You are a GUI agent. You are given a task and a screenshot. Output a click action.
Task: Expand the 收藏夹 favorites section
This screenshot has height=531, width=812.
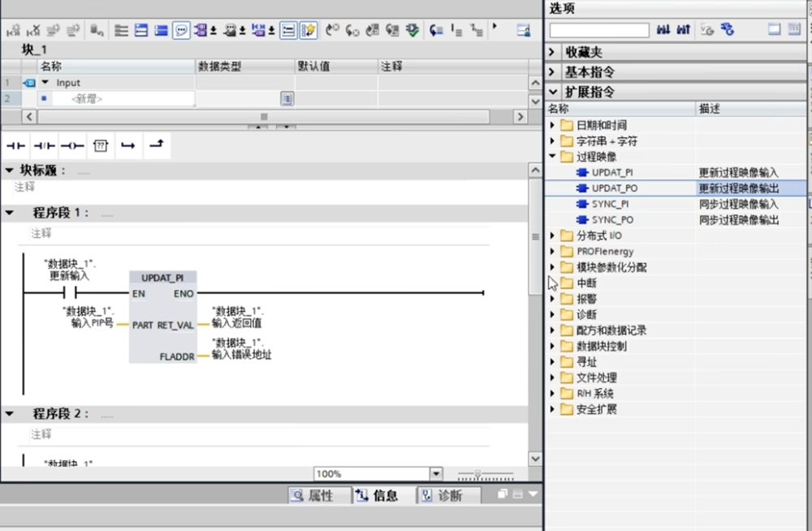pyautogui.click(x=552, y=52)
